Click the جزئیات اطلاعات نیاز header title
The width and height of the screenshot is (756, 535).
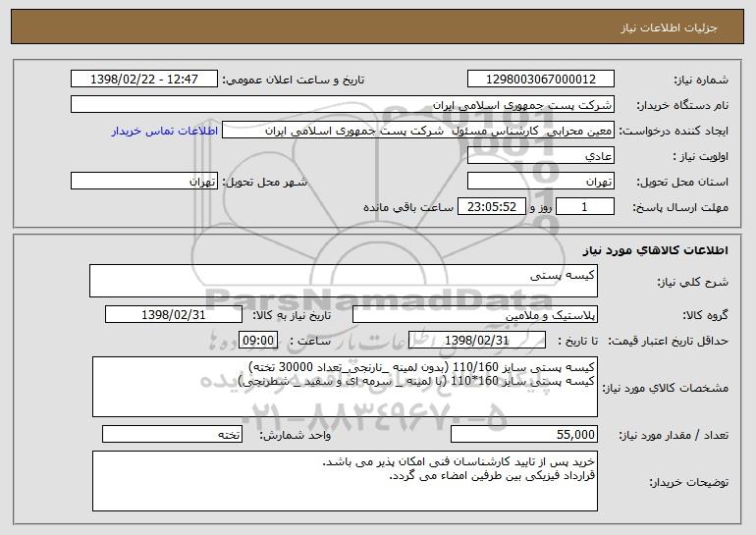pyautogui.click(x=669, y=27)
